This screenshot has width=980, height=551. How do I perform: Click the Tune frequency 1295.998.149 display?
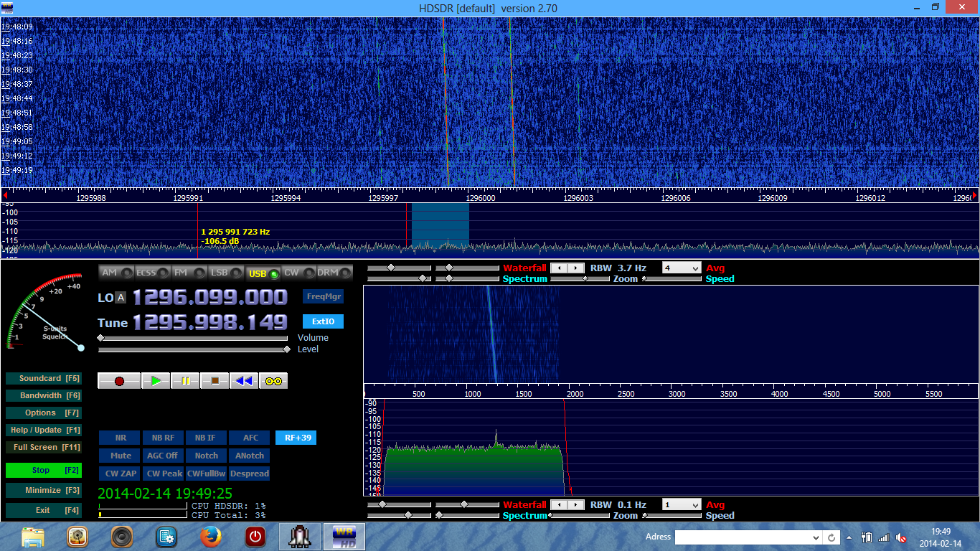coord(210,322)
